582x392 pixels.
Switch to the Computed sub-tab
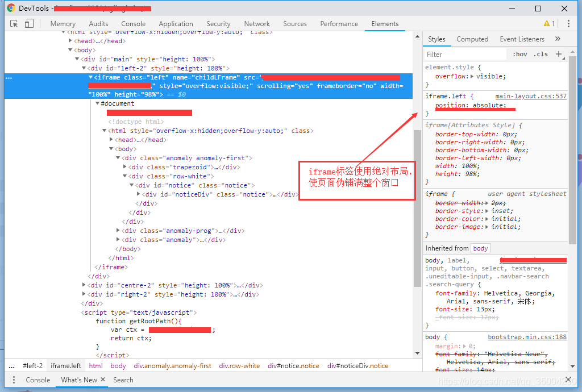coord(472,39)
